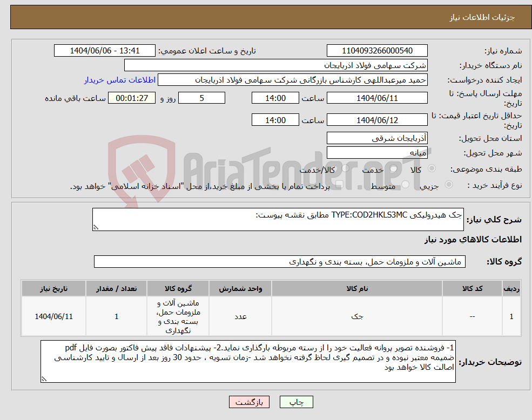Click the ساعت field showing 14:00
This screenshot has width=532, height=420.
[275, 98]
